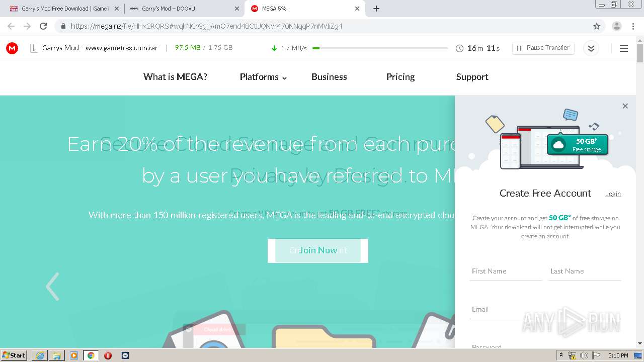Open the Windows Start menu

tap(14, 355)
